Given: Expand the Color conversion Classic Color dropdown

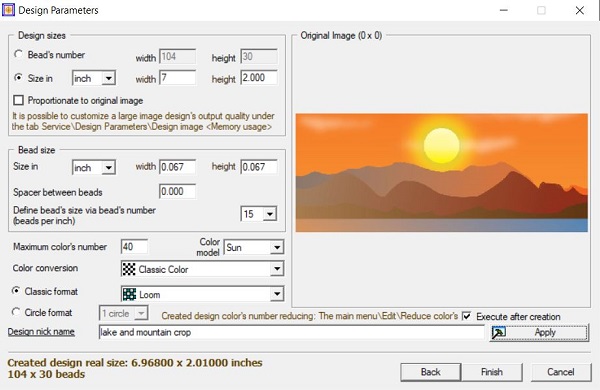Looking at the screenshot, I should coord(202,269).
